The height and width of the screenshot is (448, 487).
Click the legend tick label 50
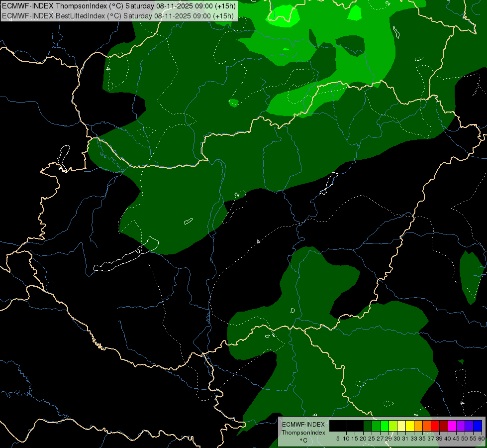[x=464, y=439]
